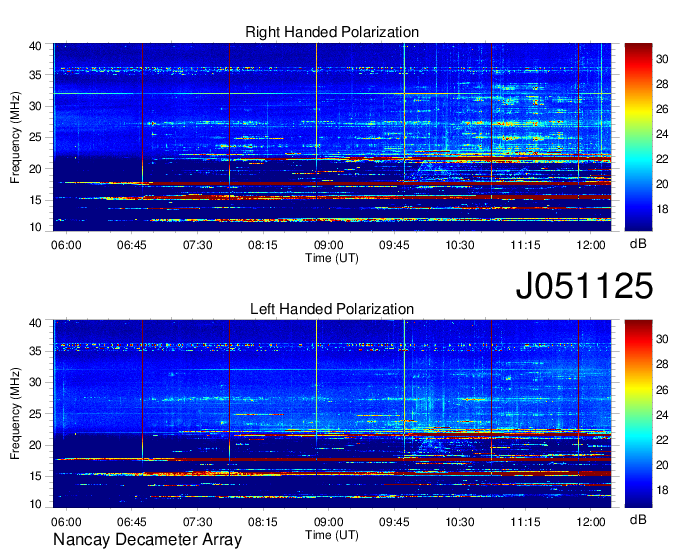The width and height of the screenshot is (680, 552).
Task: Click the "35" frequency tick of Right Handed plot
Action: (x=35, y=75)
